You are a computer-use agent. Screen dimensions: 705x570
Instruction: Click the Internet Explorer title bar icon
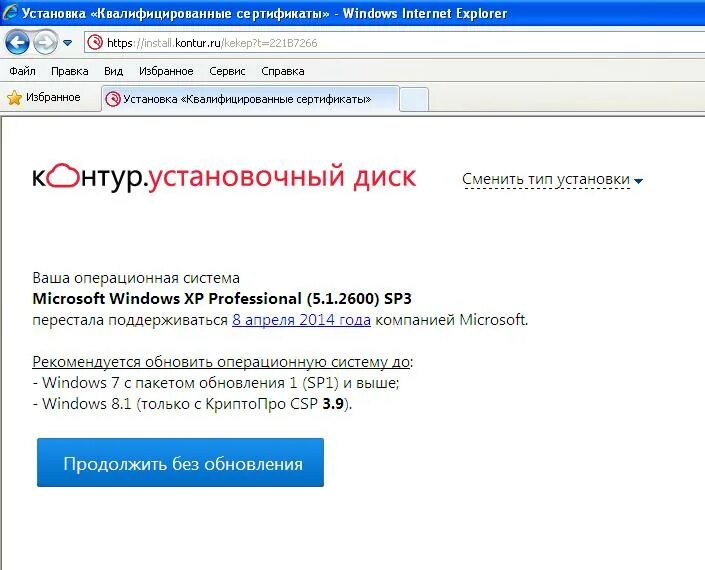tap(9, 13)
